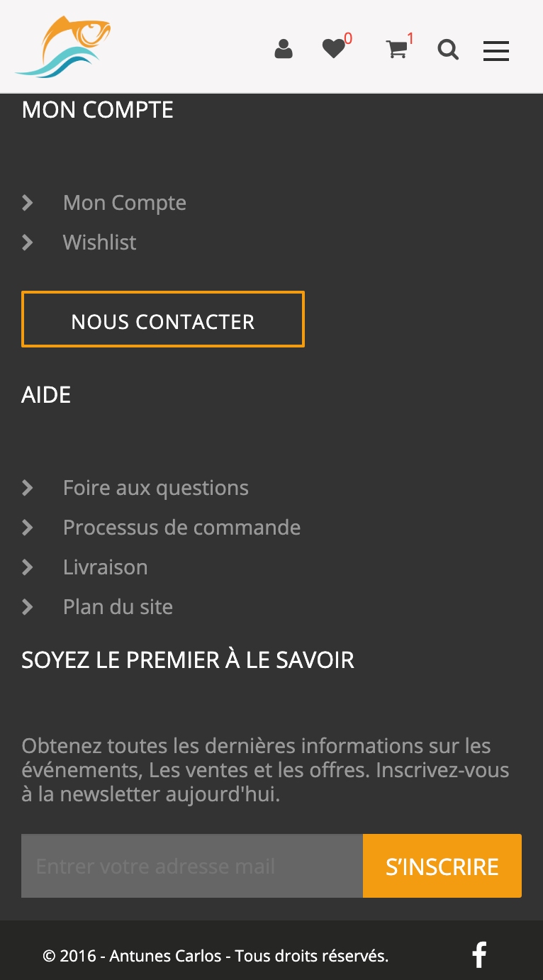
Task: Open the shopping cart icon
Action: point(397,50)
